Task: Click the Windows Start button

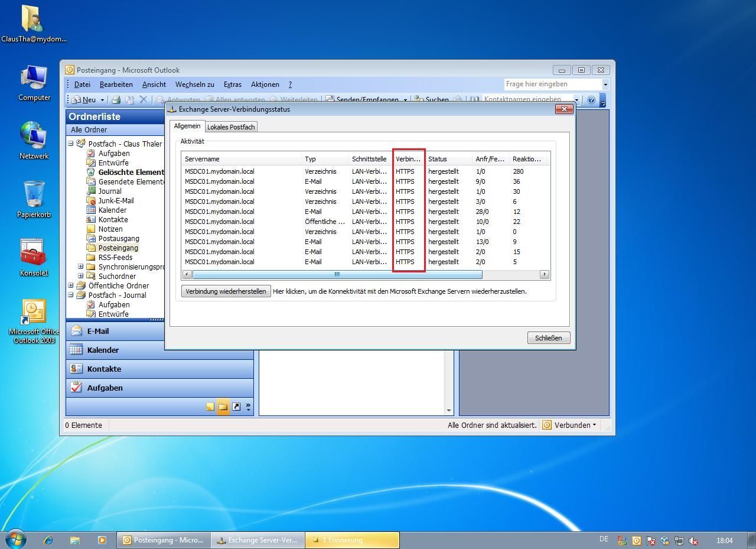Action: [x=16, y=539]
